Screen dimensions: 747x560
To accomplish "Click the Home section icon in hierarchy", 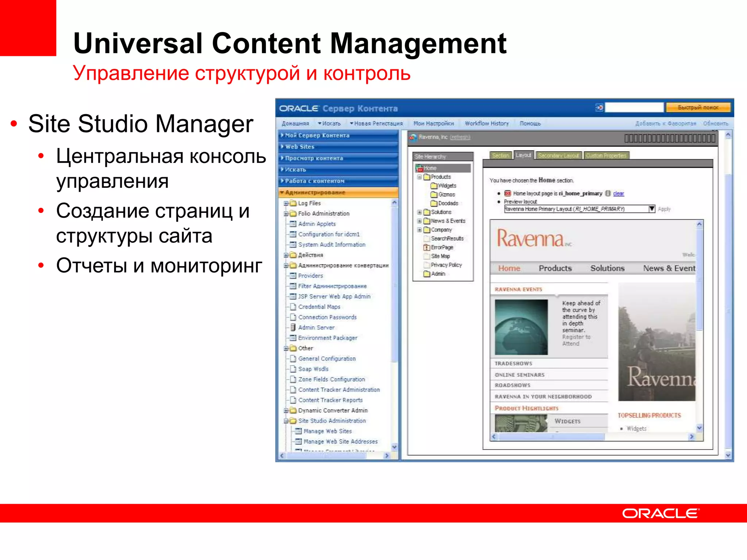I will 419,168.
